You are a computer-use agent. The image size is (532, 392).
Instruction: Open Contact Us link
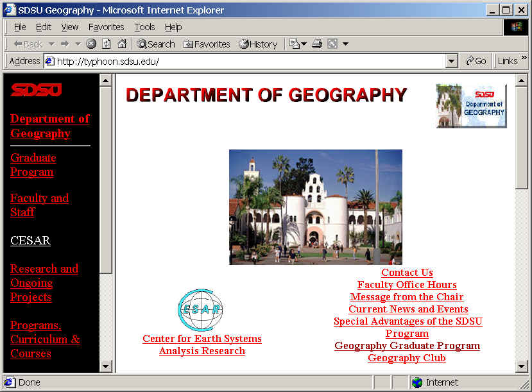coord(407,272)
